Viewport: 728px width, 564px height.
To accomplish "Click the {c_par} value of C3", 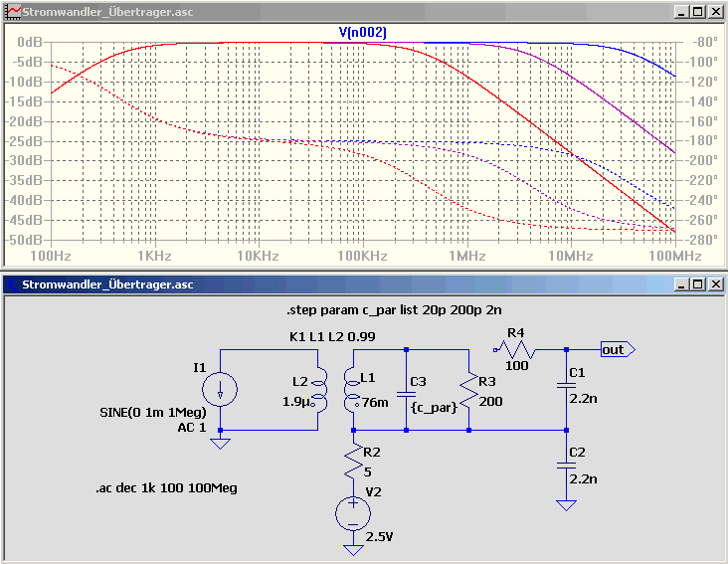I will [434, 408].
